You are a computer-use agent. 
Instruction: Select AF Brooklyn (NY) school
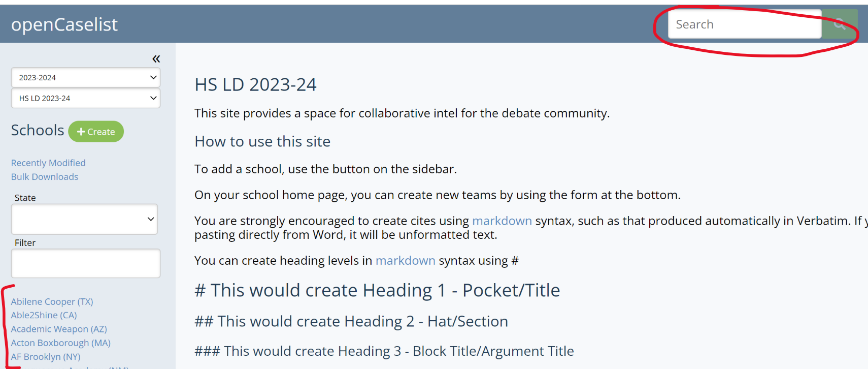click(x=46, y=357)
